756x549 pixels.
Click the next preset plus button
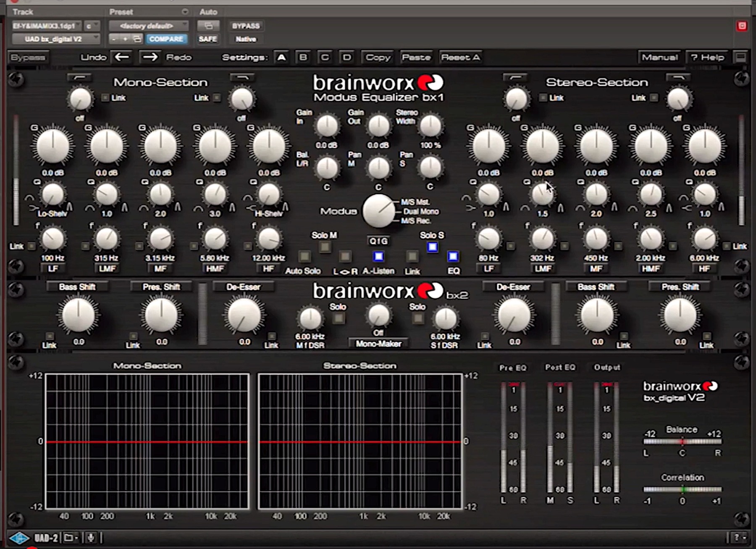tap(125, 39)
